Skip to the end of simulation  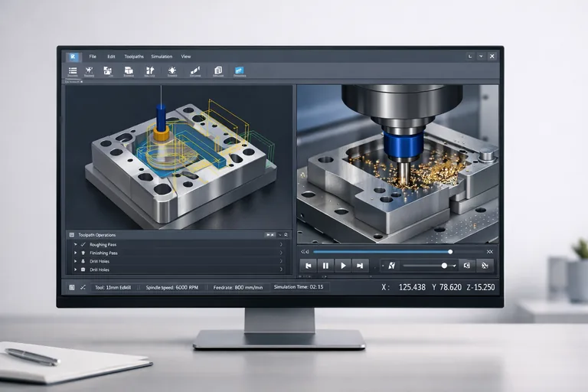(361, 265)
